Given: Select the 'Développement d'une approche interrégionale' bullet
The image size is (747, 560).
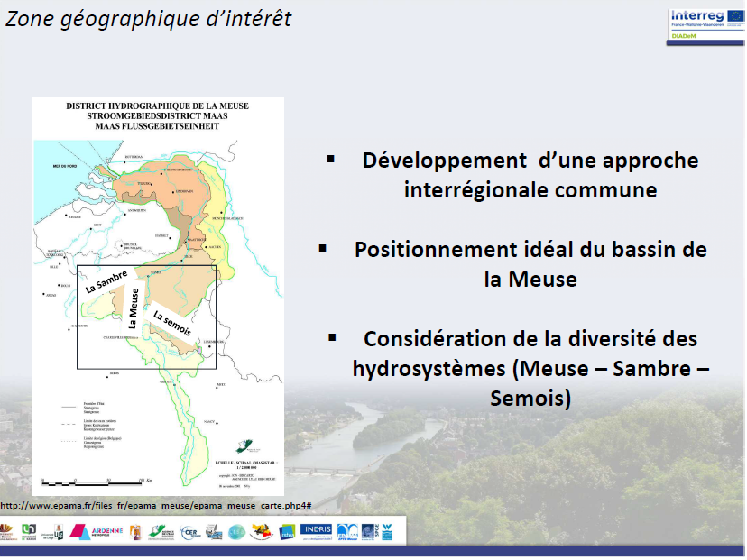Looking at the screenshot, I should (x=530, y=175).
